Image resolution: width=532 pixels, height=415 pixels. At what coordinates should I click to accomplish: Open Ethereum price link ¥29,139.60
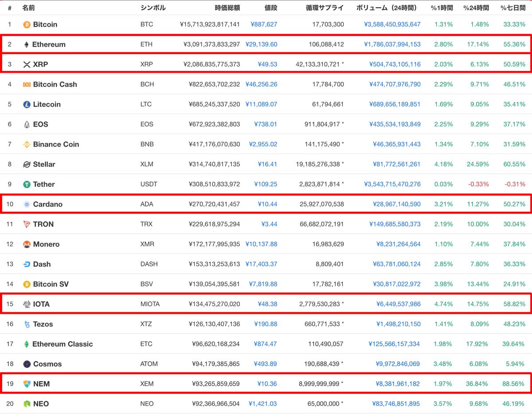click(x=261, y=44)
